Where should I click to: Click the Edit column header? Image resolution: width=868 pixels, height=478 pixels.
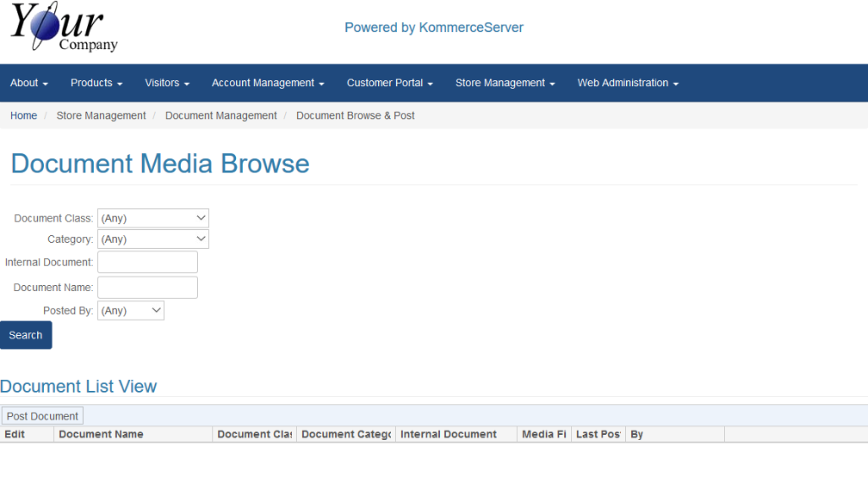15,435
